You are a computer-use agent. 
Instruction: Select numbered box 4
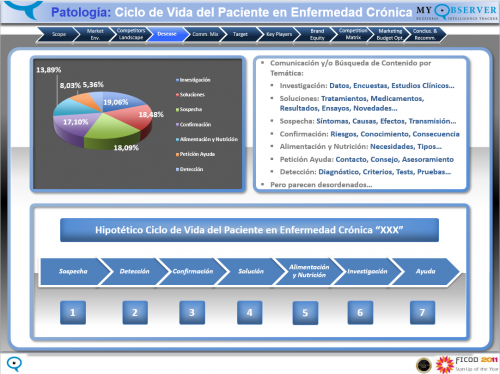pos(249,312)
